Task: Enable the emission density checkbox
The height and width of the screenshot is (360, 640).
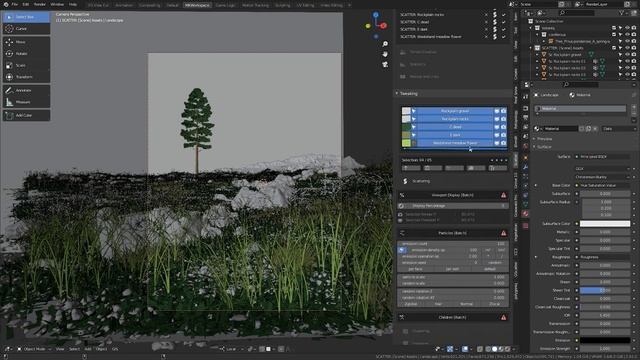Action: [x=402, y=250]
